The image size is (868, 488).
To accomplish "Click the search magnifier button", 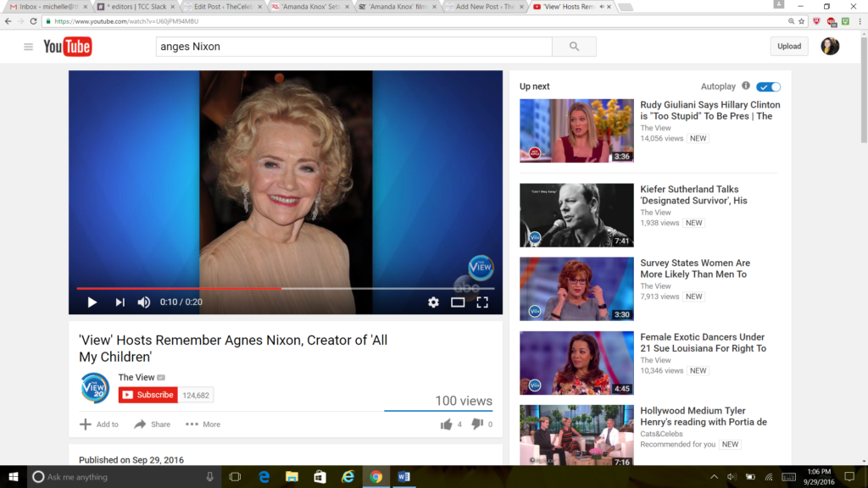I will (574, 47).
